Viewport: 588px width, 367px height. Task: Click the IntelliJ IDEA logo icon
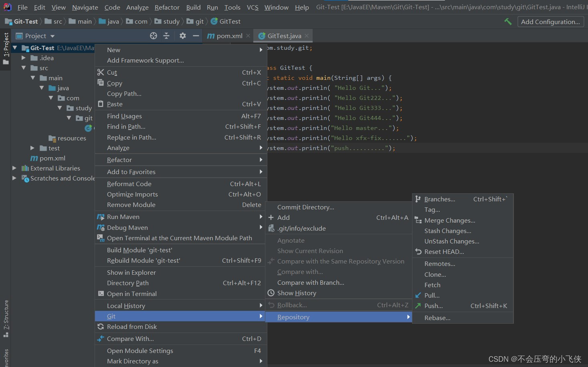click(x=7, y=7)
